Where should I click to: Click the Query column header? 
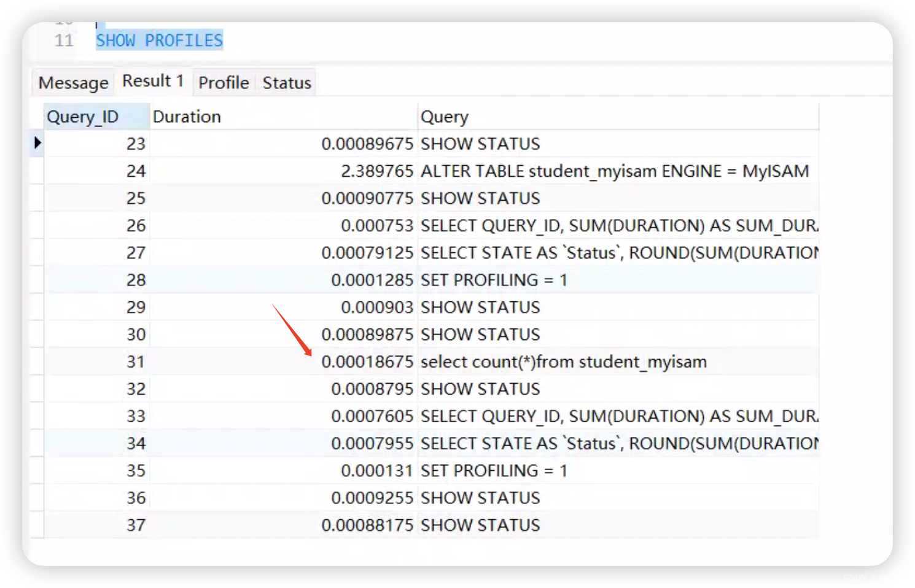618,117
